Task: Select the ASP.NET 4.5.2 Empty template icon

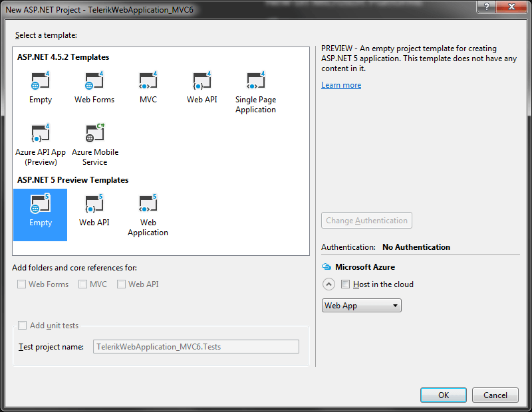Action: click(41, 80)
